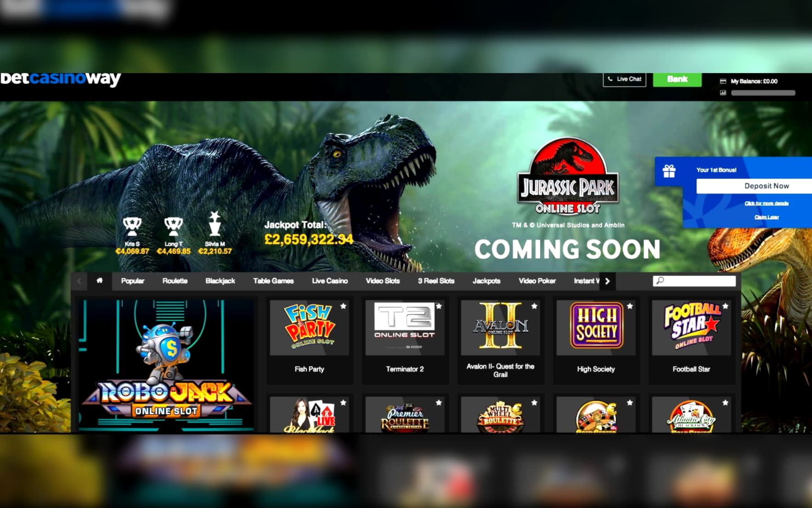This screenshot has height=508, width=812.
Task: Favorite the Live Blackjack game star
Action: click(x=343, y=403)
